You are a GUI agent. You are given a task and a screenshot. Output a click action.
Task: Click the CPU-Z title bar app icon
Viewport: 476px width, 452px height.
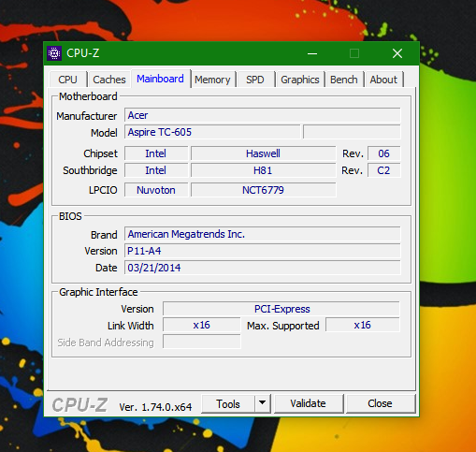tap(54, 53)
